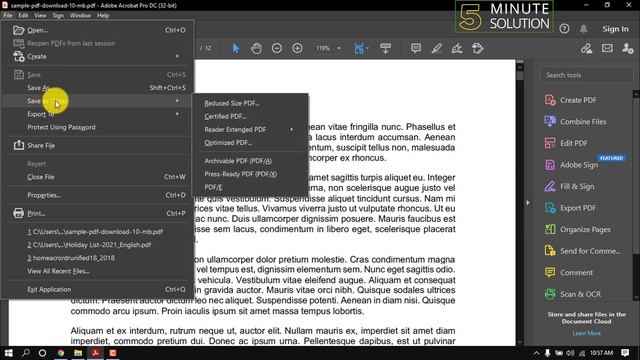
Task: Activate the Hand pan tool
Action: (x=256, y=48)
